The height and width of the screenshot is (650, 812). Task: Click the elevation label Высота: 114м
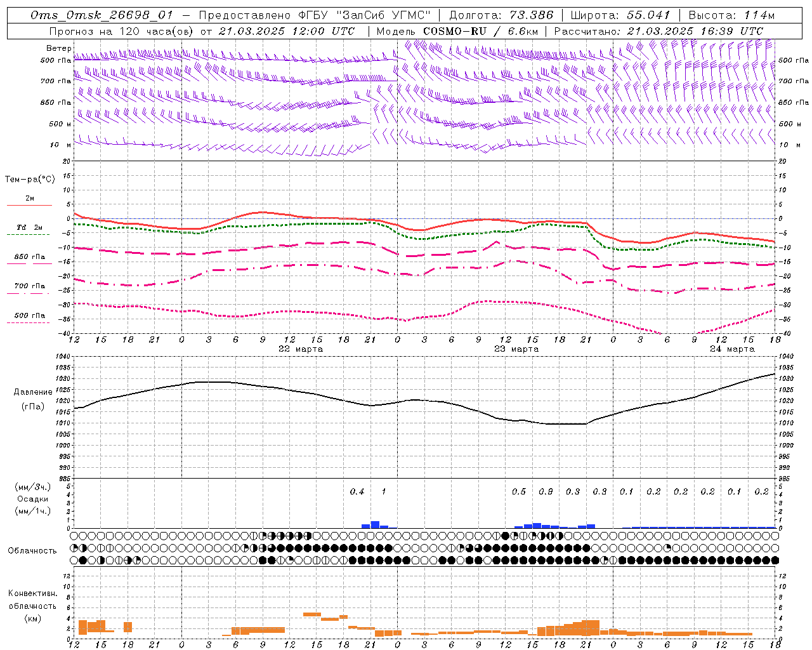[x=731, y=15]
